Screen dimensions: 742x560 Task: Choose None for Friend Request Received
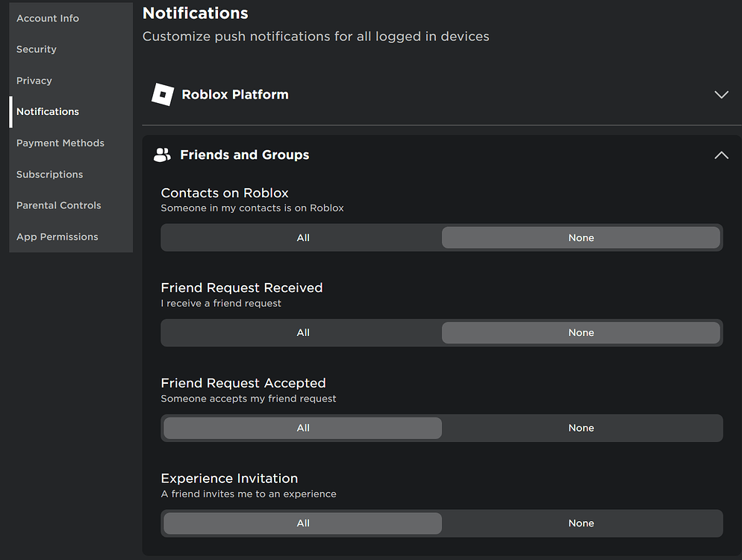coord(581,333)
